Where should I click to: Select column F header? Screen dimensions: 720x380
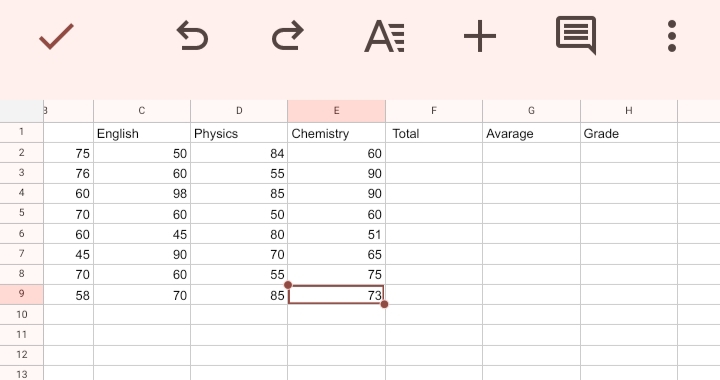point(434,111)
